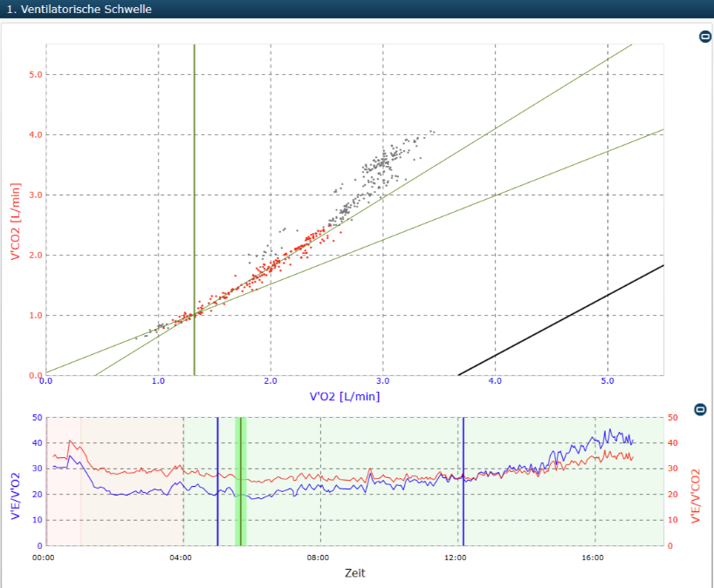
Task: Click the V'E/V'CO2 right axis label
Action: click(x=696, y=496)
